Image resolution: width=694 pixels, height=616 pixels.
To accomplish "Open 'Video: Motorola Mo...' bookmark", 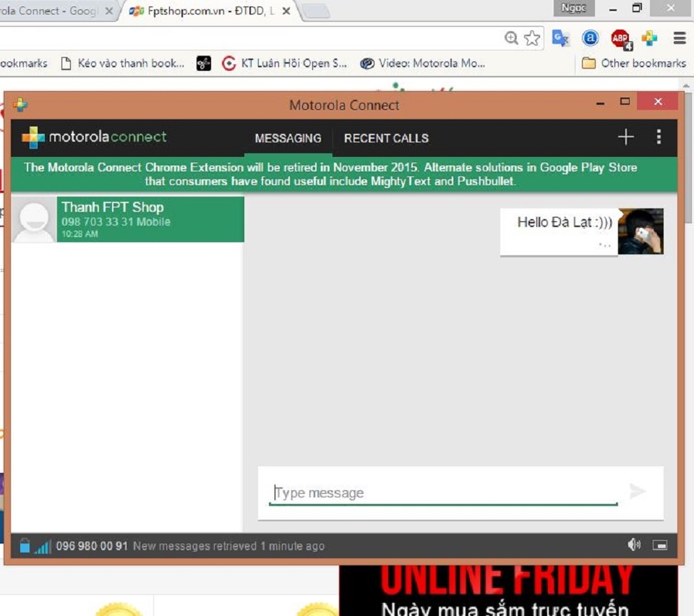I will tap(423, 64).
